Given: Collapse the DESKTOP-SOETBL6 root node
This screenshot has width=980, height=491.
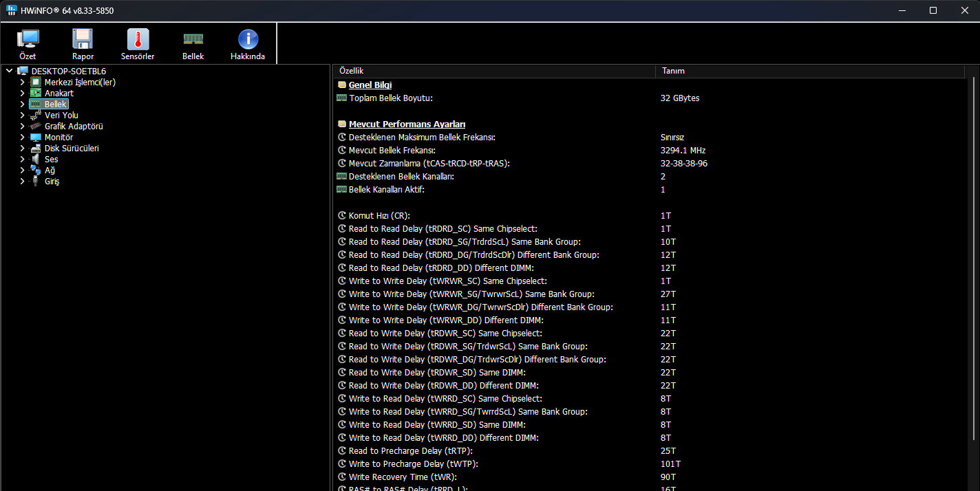Looking at the screenshot, I should tap(8, 71).
